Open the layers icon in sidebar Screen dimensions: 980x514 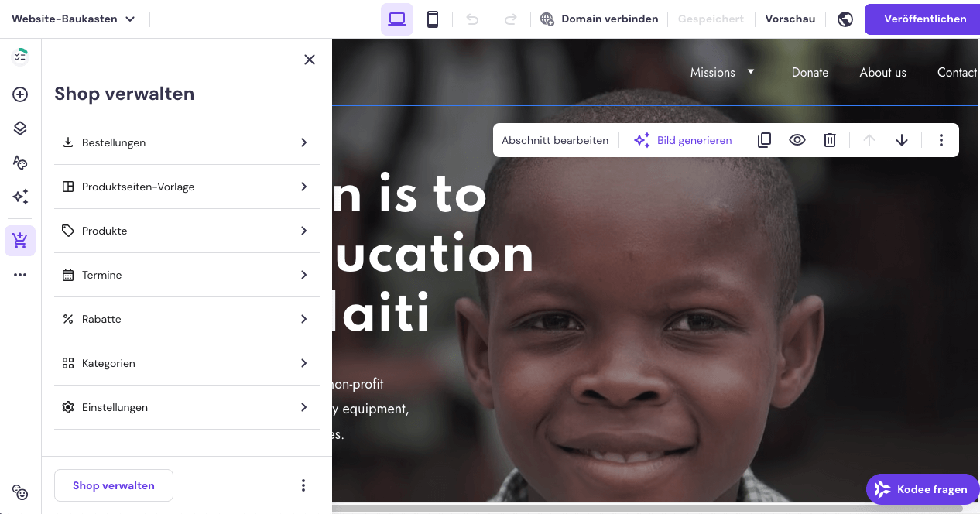[x=20, y=128]
